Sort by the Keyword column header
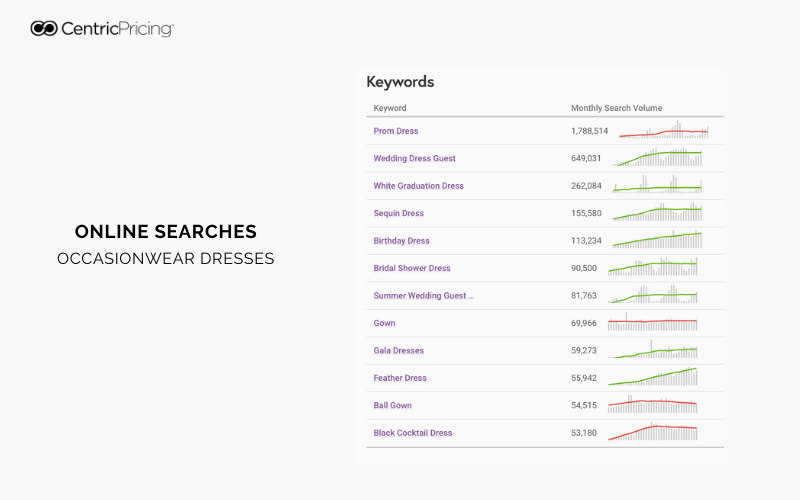This screenshot has height=500, width=800. pos(390,108)
